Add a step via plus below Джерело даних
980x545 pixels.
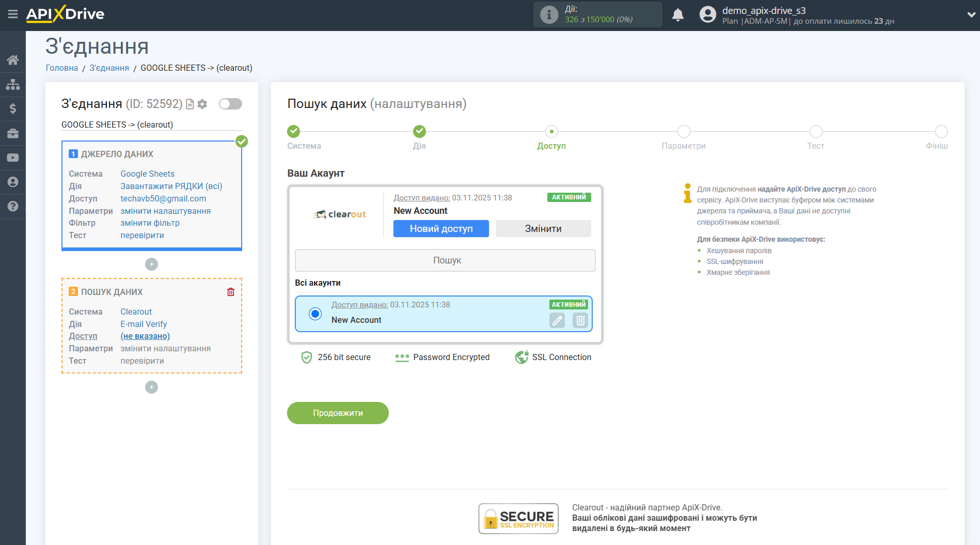[x=151, y=264]
